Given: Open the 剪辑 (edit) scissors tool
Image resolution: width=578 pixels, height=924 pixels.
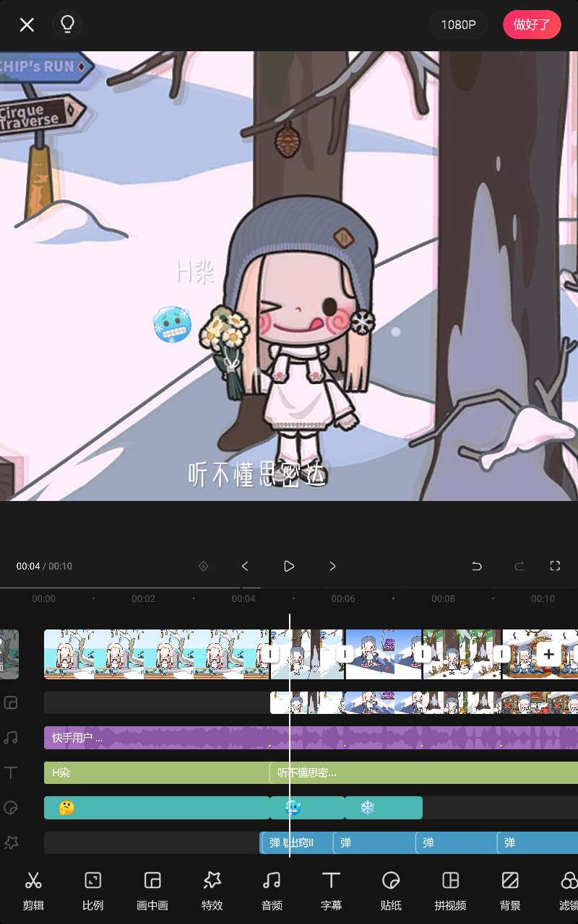Looking at the screenshot, I should [33, 889].
